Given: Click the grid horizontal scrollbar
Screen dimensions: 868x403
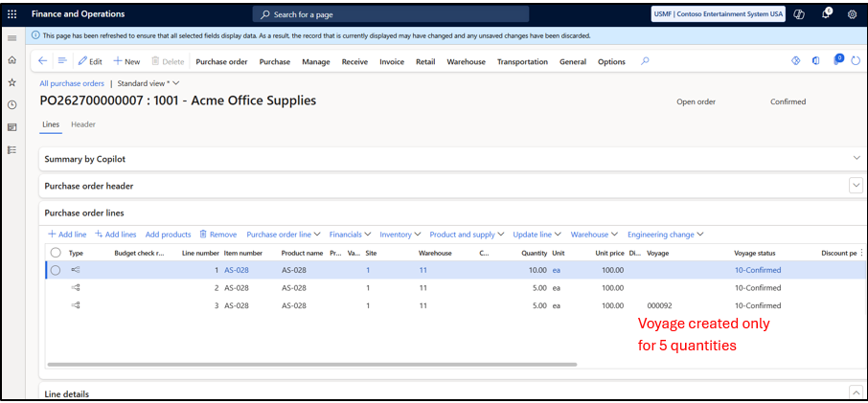Looking at the screenshot, I should click(312, 365).
